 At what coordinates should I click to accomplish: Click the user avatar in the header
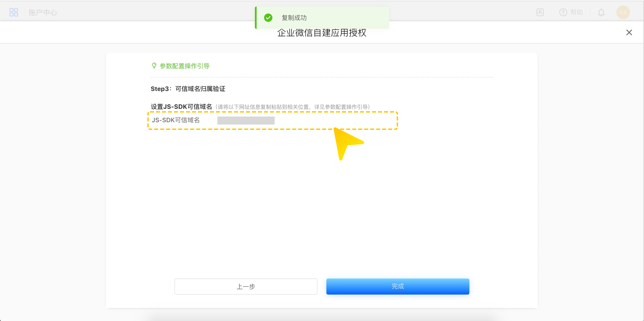[623, 12]
